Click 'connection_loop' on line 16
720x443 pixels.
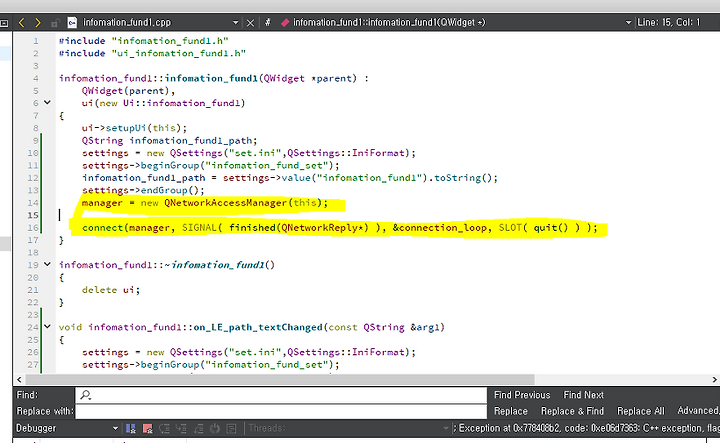pos(443,228)
